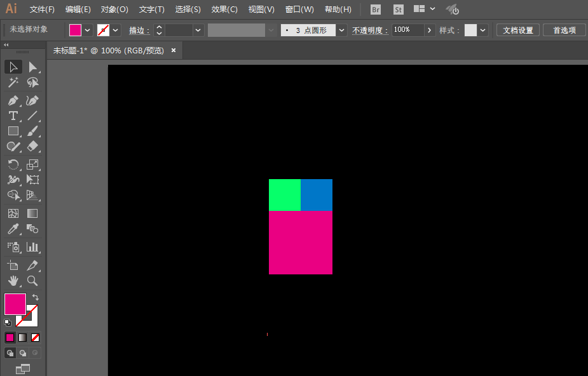Select the Zoom tool
This screenshot has height=376, width=588.
pyautogui.click(x=32, y=280)
